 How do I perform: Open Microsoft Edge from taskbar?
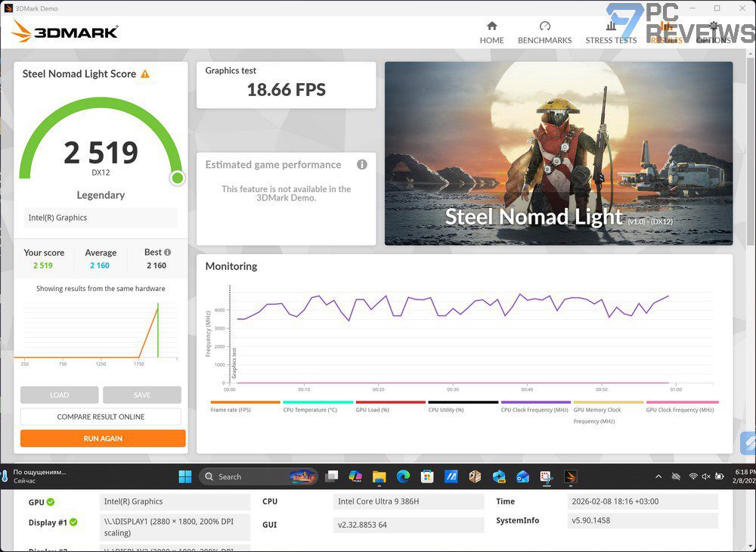pos(403,477)
